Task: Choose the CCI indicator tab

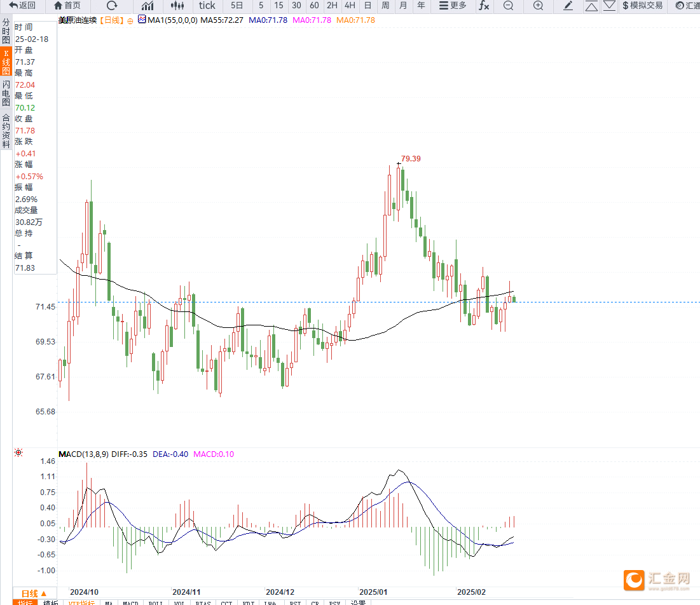Action: [226, 602]
